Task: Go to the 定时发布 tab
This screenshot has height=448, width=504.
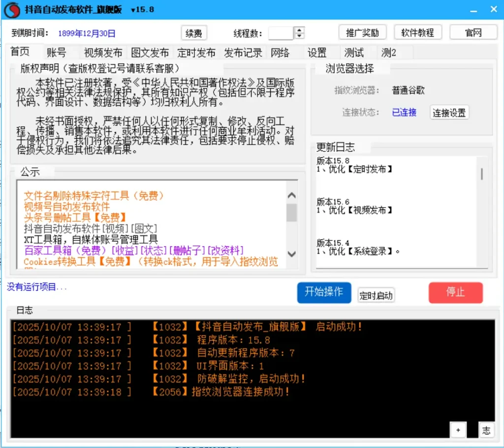Action: pos(196,53)
